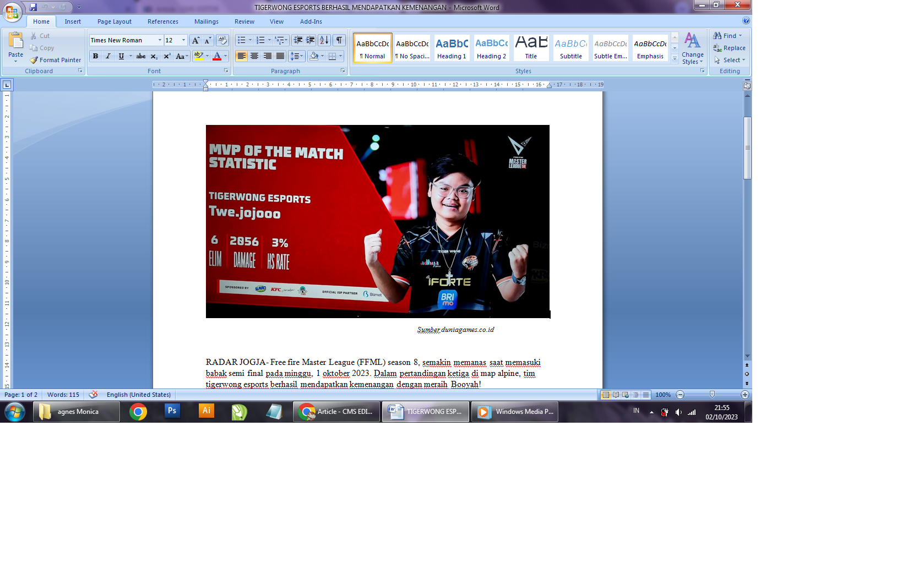Open the References tab
This screenshot has width=924, height=568.
pos(163,21)
